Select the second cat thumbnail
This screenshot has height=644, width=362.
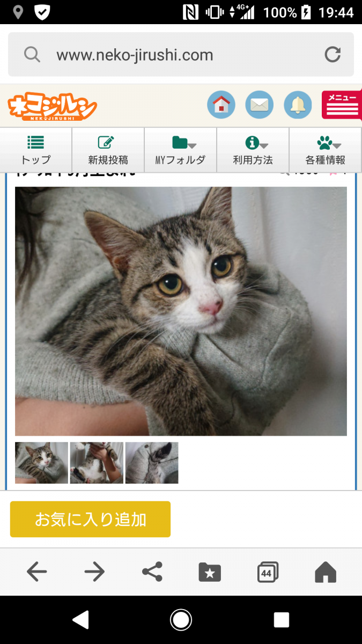(x=97, y=463)
